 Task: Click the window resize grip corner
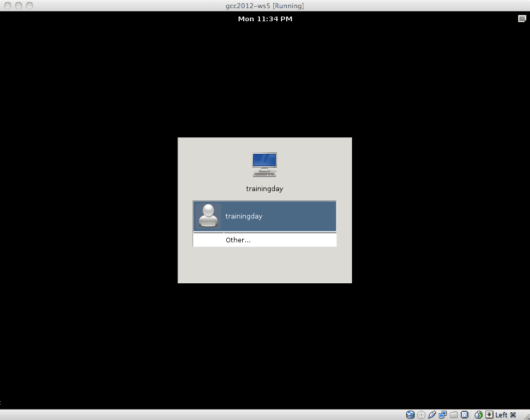(525, 415)
